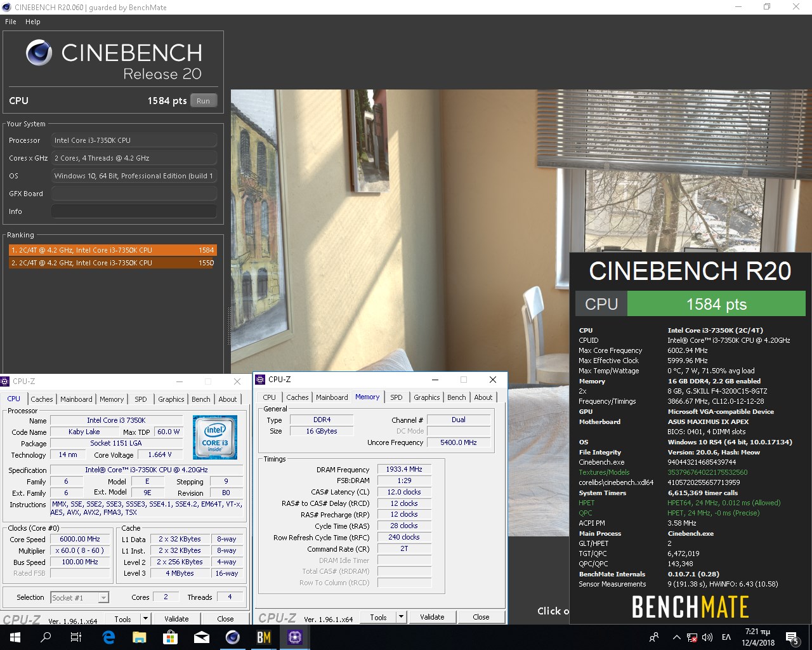Switch to BenchMate taskbar icon

(x=264, y=637)
